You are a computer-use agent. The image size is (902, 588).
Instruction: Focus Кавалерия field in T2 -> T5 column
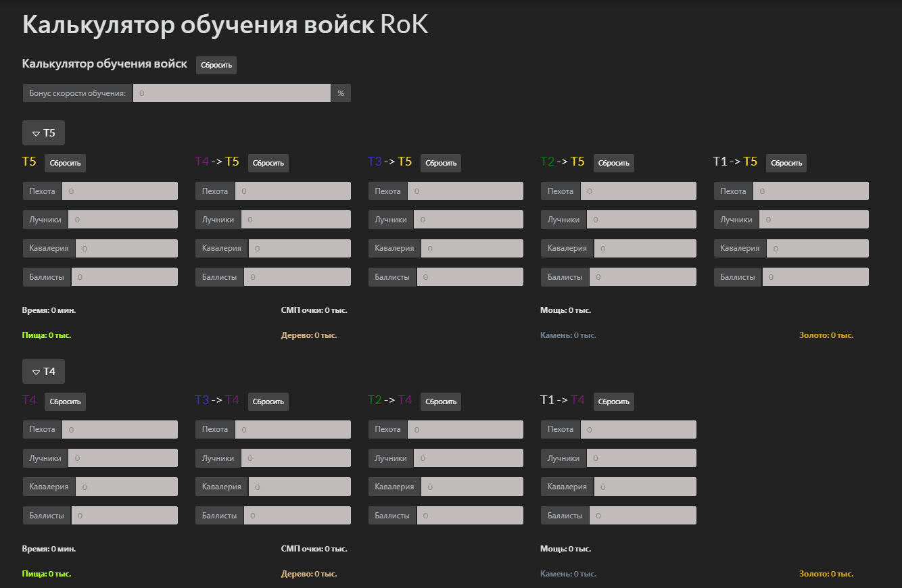pyautogui.click(x=645, y=248)
